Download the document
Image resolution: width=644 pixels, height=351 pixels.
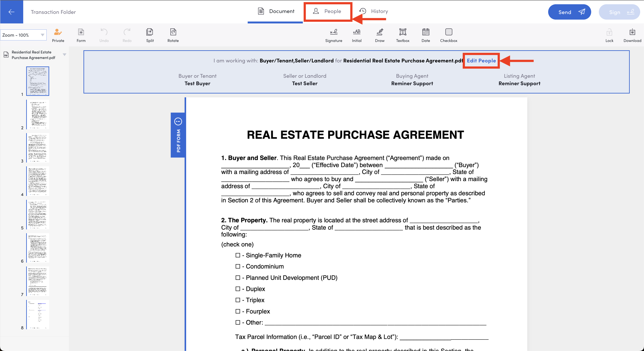pyautogui.click(x=632, y=32)
